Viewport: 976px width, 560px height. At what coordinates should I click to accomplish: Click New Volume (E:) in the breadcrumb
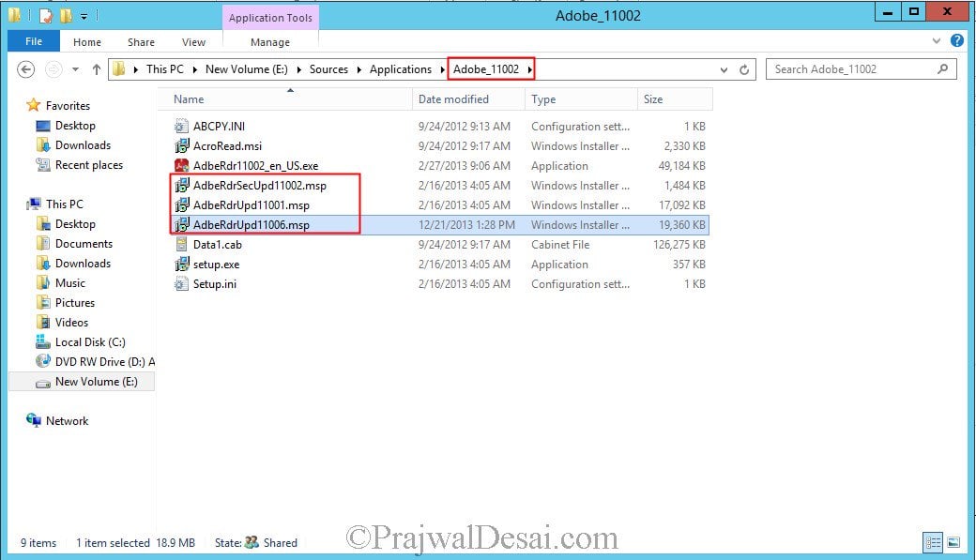tap(247, 69)
